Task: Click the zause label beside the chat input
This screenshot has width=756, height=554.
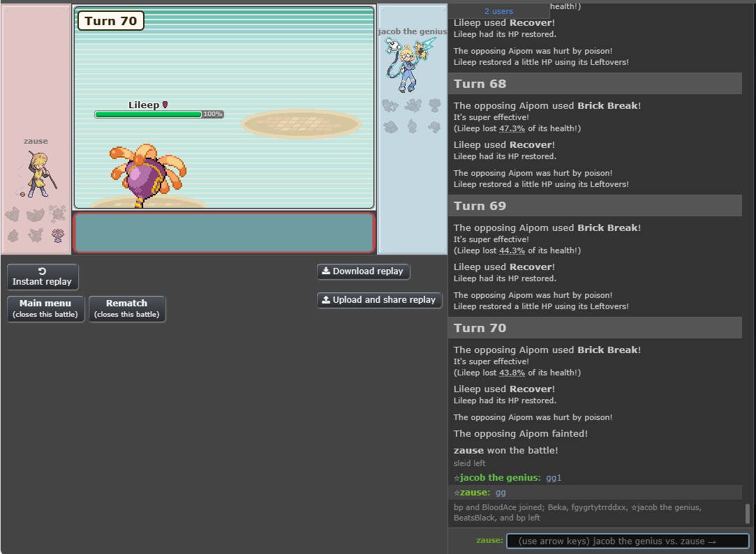Action: tap(489, 540)
